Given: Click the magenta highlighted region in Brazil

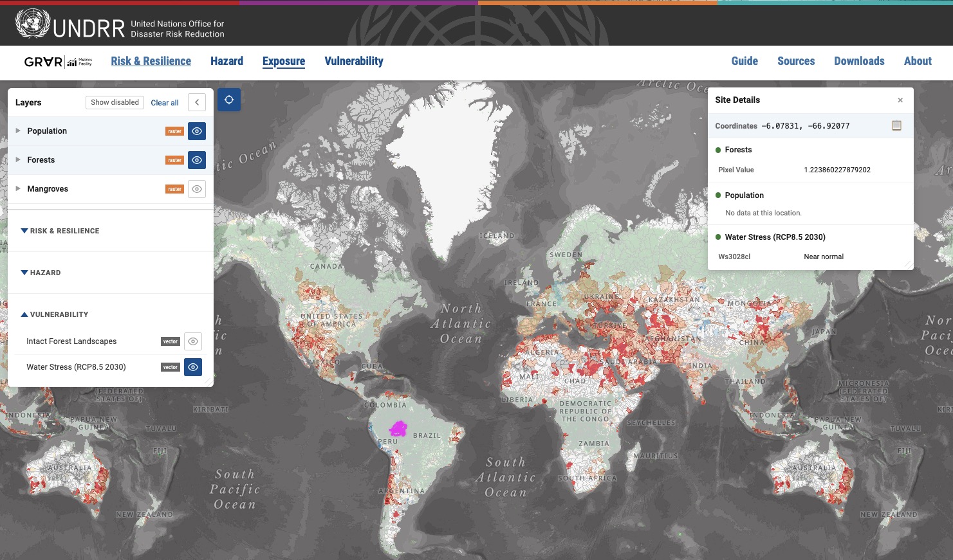Looking at the screenshot, I should click(x=398, y=428).
